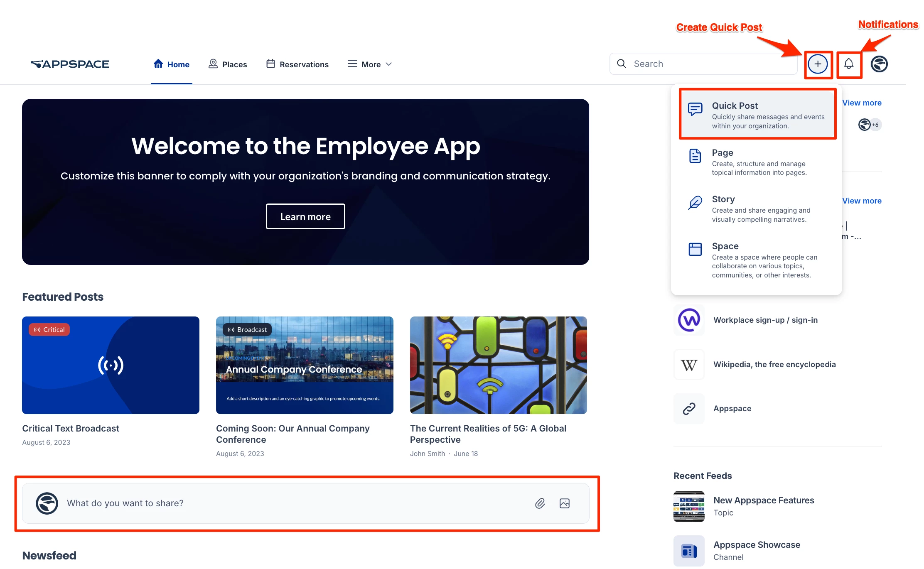Click the paperclip attachment icon

(x=540, y=503)
